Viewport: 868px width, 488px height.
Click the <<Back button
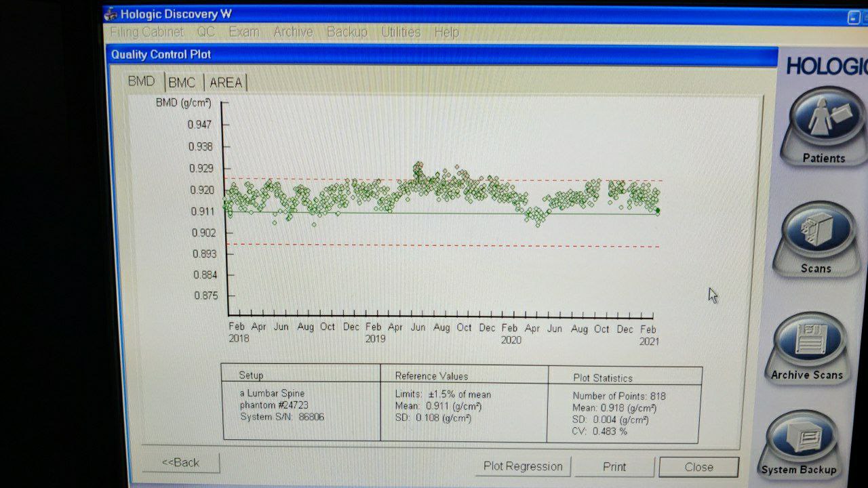point(180,462)
